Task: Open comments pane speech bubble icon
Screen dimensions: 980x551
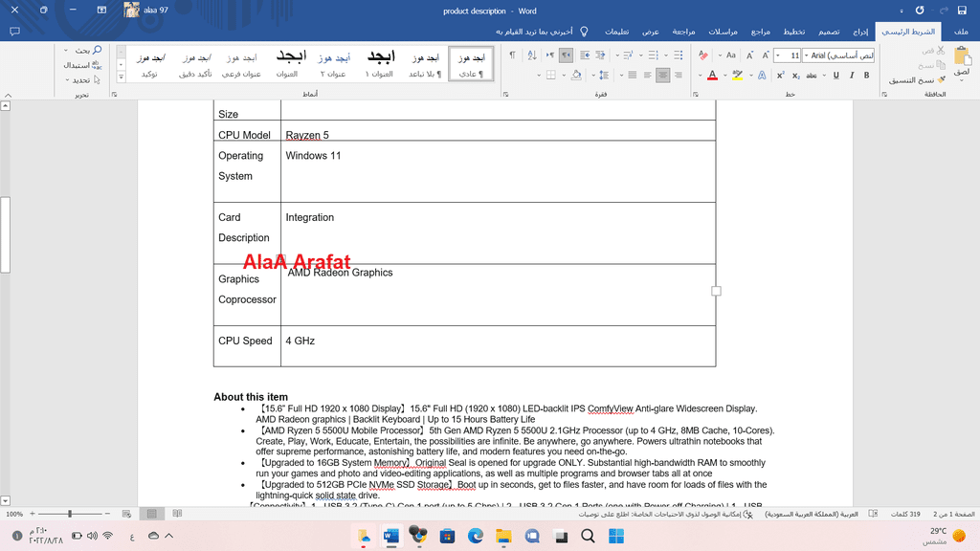Action: pyautogui.click(x=15, y=32)
